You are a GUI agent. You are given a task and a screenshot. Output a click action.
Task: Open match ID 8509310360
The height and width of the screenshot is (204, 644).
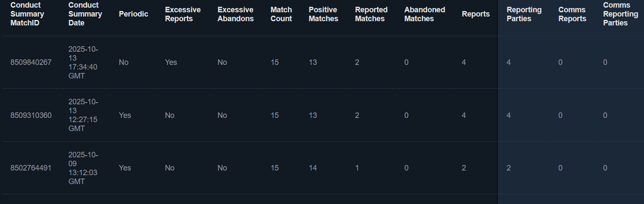pos(31,115)
